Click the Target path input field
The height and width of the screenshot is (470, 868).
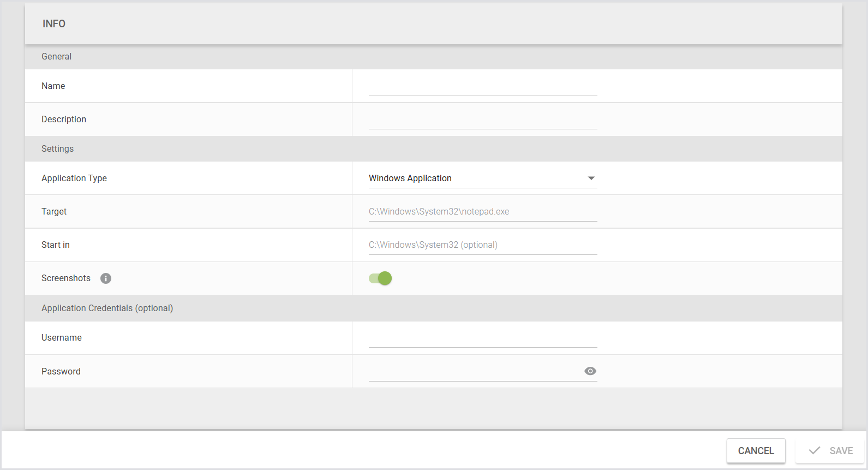[482, 212]
